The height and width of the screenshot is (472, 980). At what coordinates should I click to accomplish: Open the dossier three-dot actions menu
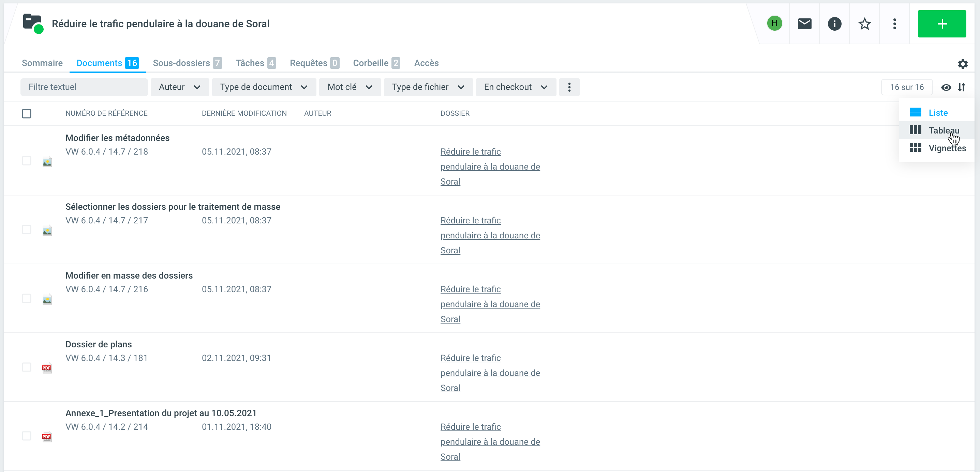pos(894,24)
